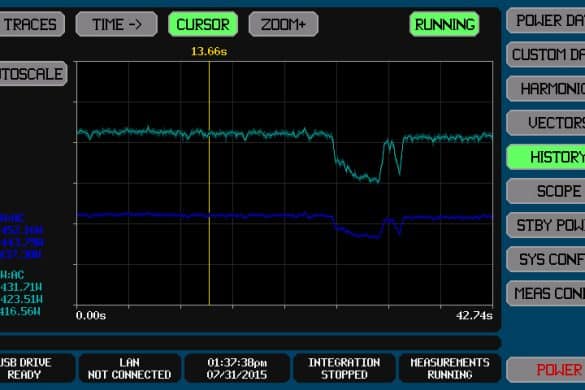The height and width of the screenshot is (390, 585).
Task: Apply AUTOSCALE to the chart
Action: 33,74
